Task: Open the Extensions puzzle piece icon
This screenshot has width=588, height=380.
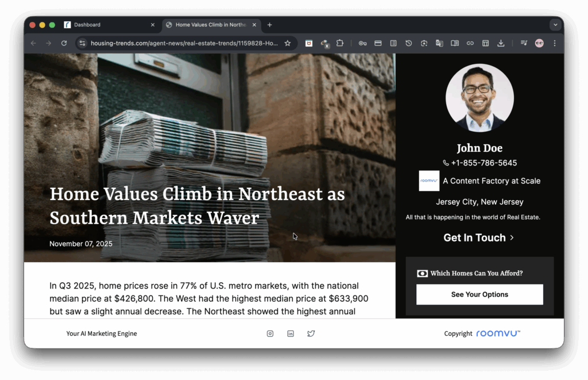Action: (x=340, y=43)
